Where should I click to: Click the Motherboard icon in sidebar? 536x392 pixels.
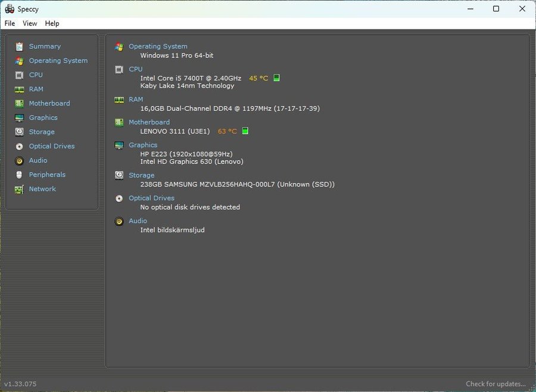20,103
